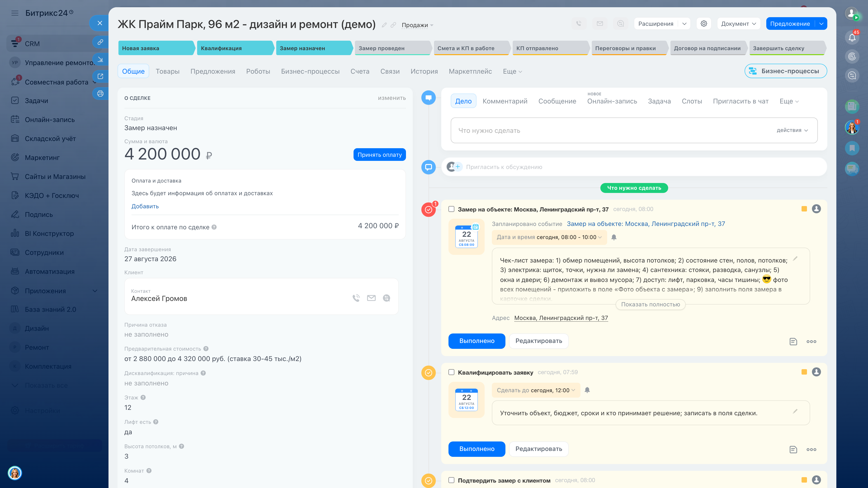Screen dimensions: 868x488
Task: Open the Документ dropdown
Action: (739, 23)
